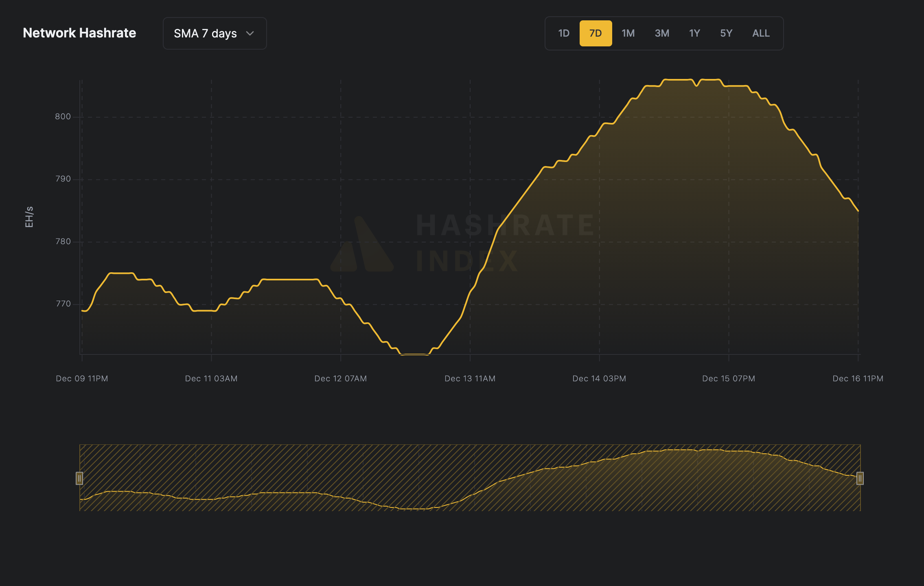Click the Network Hashrate title
The width and height of the screenshot is (924, 586).
pyautogui.click(x=80, y=33)
